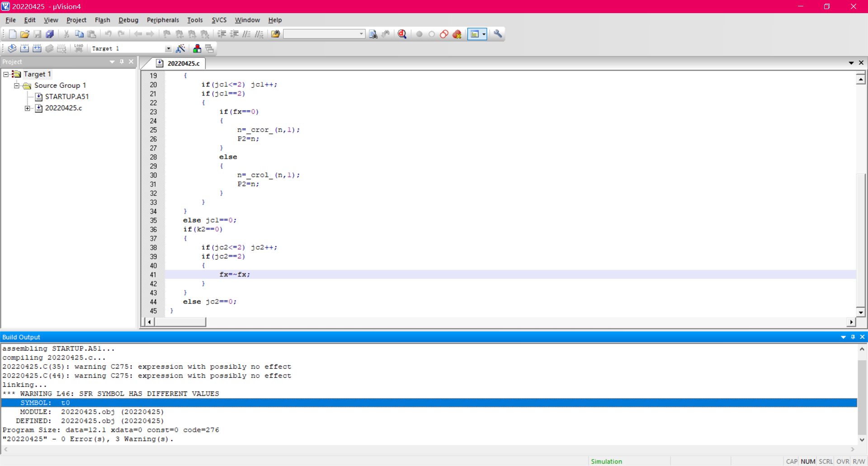Create a new file
The image size is (868, 466).
pos(13,34)
